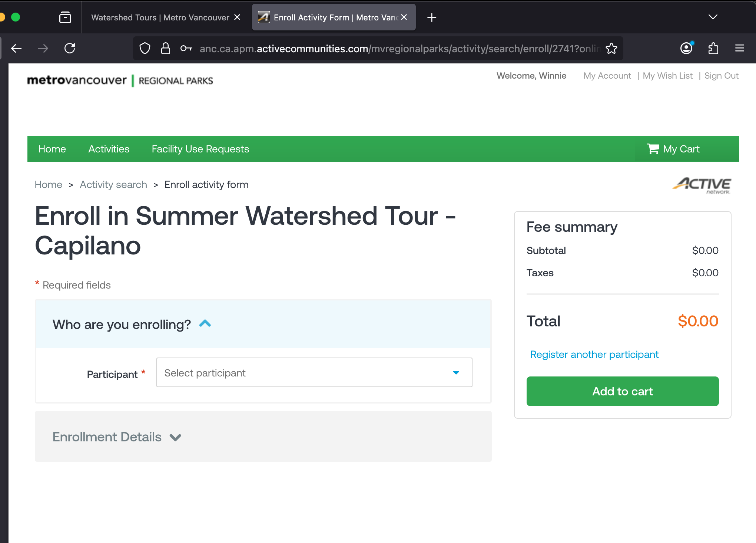The height and width of the screenshot is (543, 756).
Task: Open a new browser tab
Action: click(432, 17)
